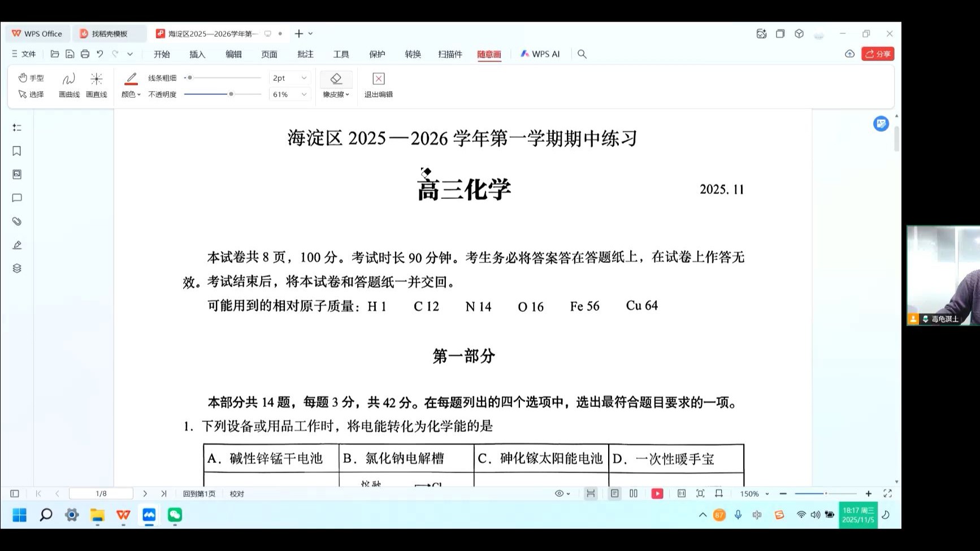Switch to the 开始 tab
Screen dimensions: 980x551
click(162, 54)
